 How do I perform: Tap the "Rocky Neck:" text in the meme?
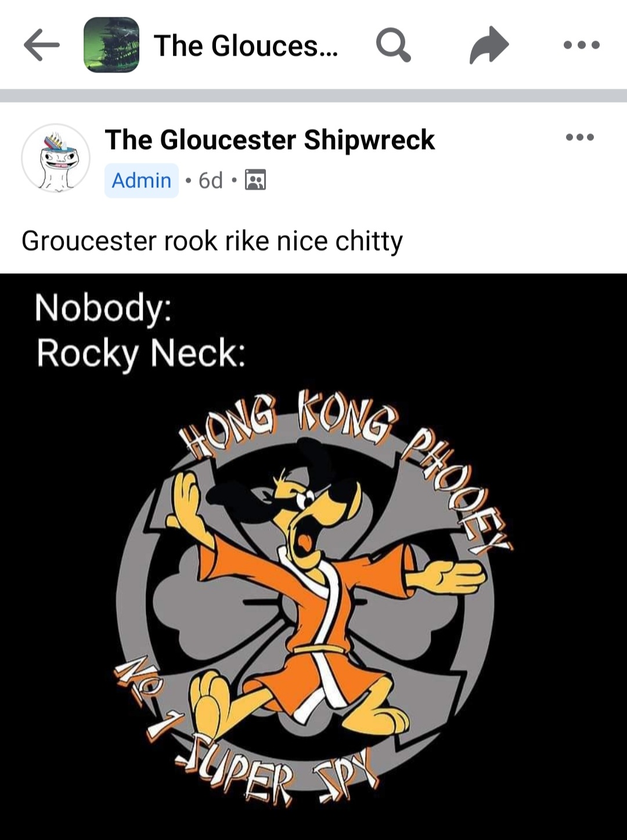tap(140, 353)
